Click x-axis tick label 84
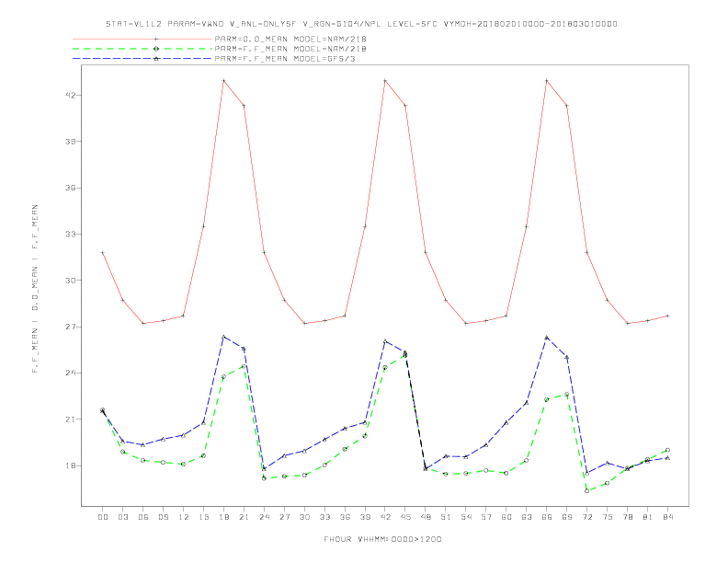This screenshot has width=728, height=563. pyautogui.click(x=668, y=517)
